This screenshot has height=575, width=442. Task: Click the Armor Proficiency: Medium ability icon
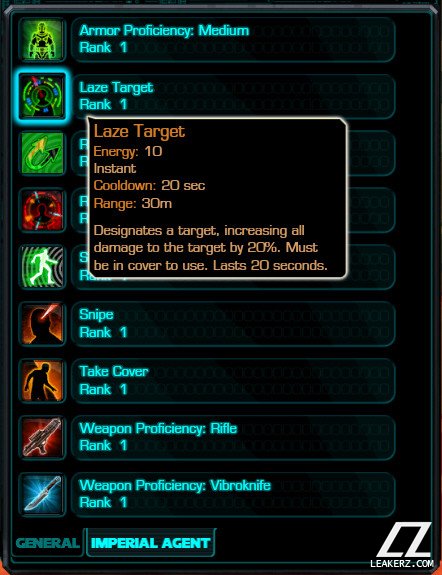[x=42, y=40]
